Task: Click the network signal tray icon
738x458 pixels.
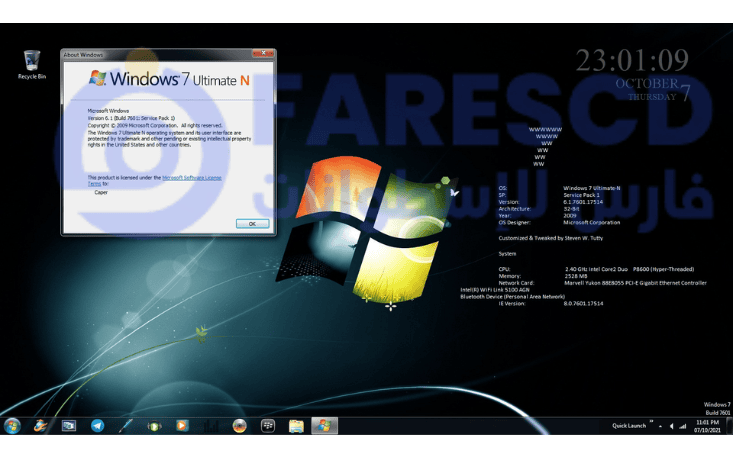Action: [x=682, y=426]
